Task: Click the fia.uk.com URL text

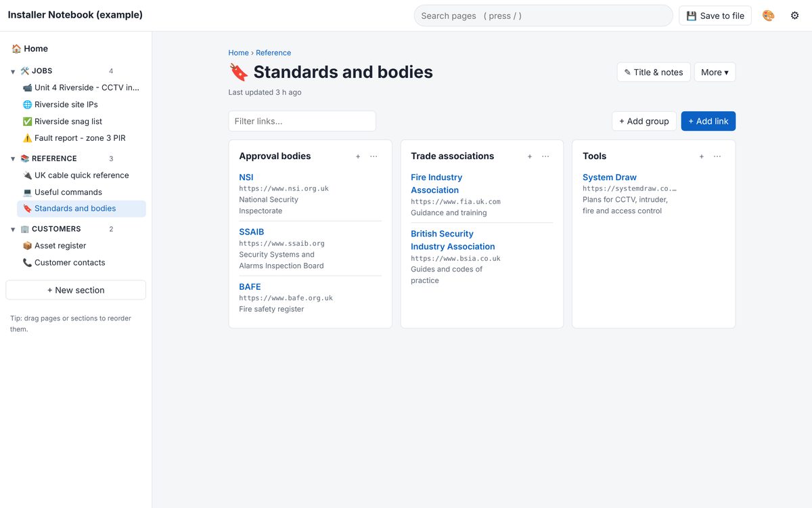Action: 455,202
